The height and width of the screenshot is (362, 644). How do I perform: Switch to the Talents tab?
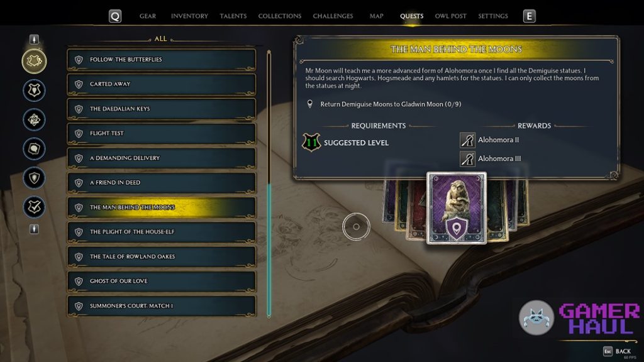233,16
